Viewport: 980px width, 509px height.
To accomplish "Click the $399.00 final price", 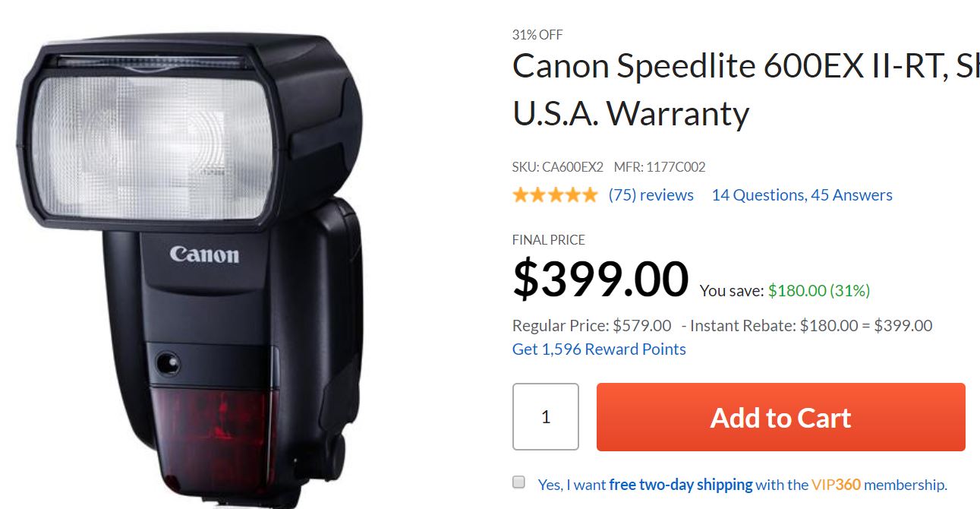I will (x=600, y=280).
